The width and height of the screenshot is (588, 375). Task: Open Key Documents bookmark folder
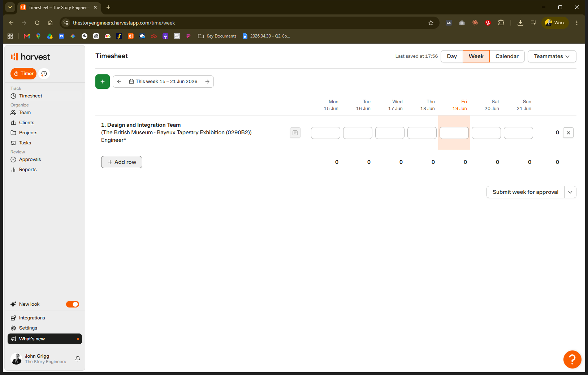(x=217, y=36)
